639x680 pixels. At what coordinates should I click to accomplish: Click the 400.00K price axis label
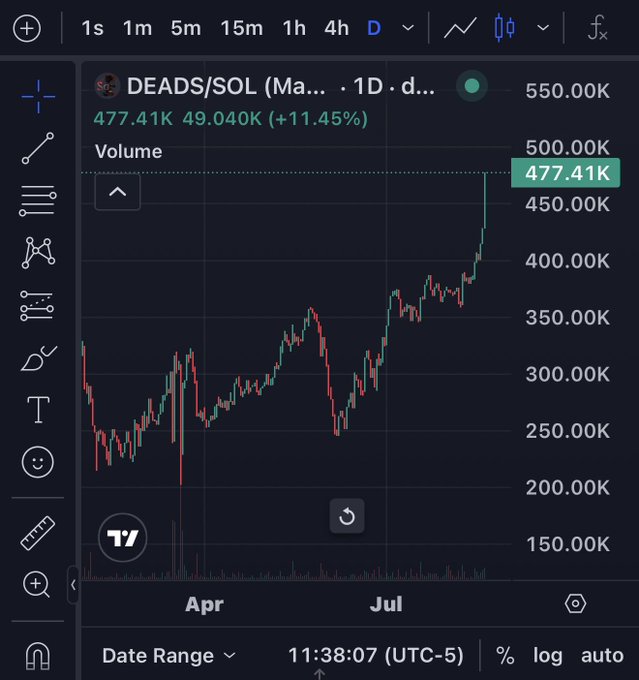point(567,261)
